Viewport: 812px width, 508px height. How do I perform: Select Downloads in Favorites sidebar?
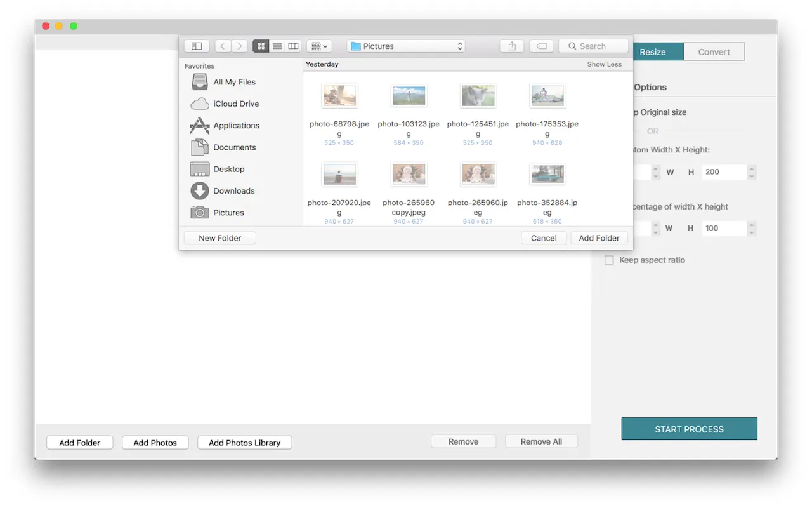pos(233,190)
